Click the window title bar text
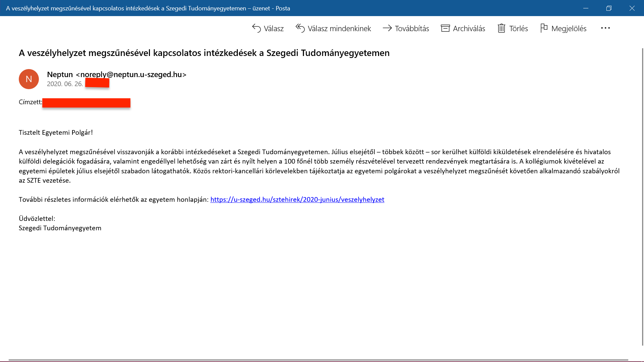Image resolution: width=644 pixels, height=362 pixels. pos(148,8)
